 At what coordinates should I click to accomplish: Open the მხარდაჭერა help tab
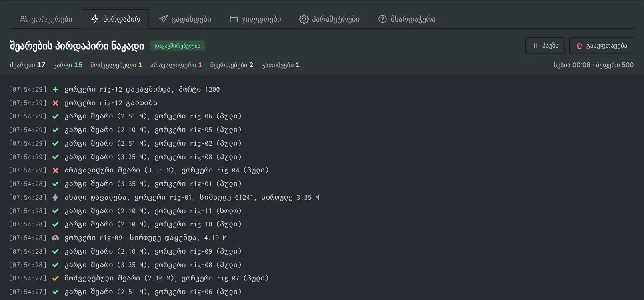[x=407, y=19]
